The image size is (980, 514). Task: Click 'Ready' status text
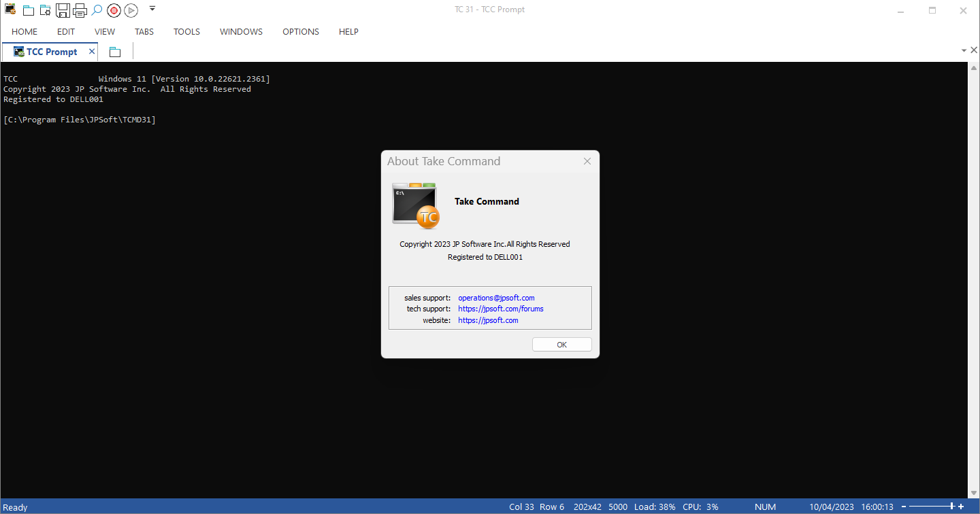[15, 507]
